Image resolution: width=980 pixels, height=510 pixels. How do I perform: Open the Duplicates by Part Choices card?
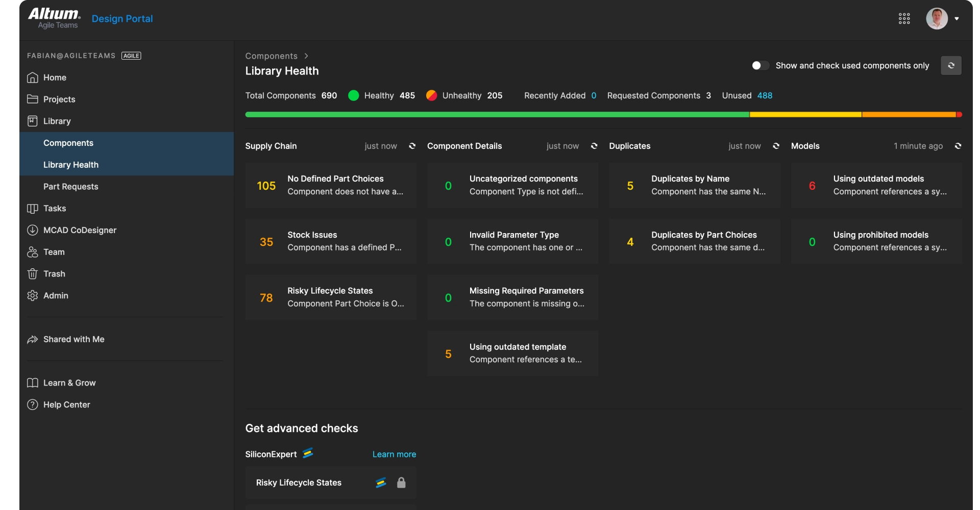click(x=695, y=241)
